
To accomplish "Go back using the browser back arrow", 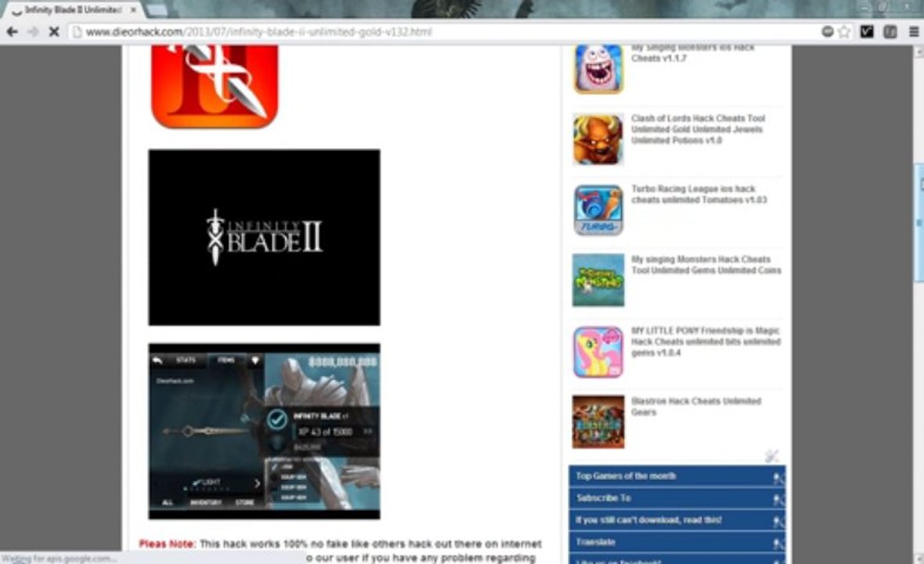I will (12, 32).
